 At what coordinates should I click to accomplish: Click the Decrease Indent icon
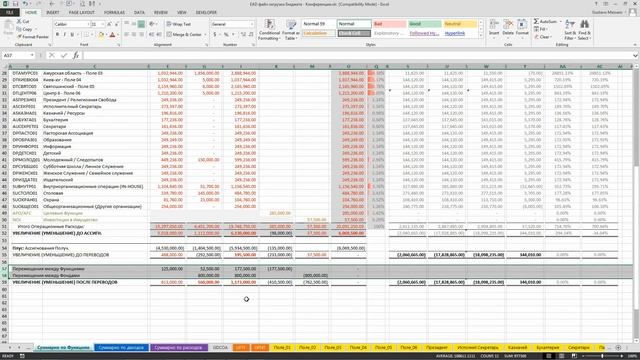(x=151, y=35)
